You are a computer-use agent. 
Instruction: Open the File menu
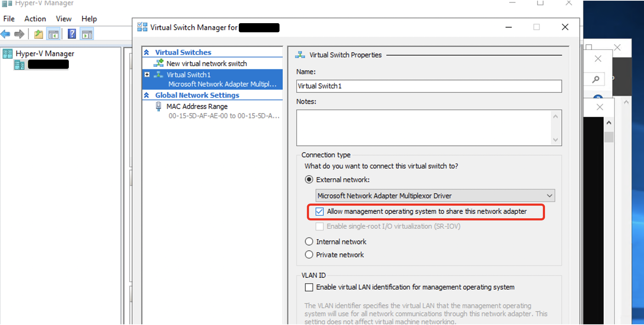9,19
